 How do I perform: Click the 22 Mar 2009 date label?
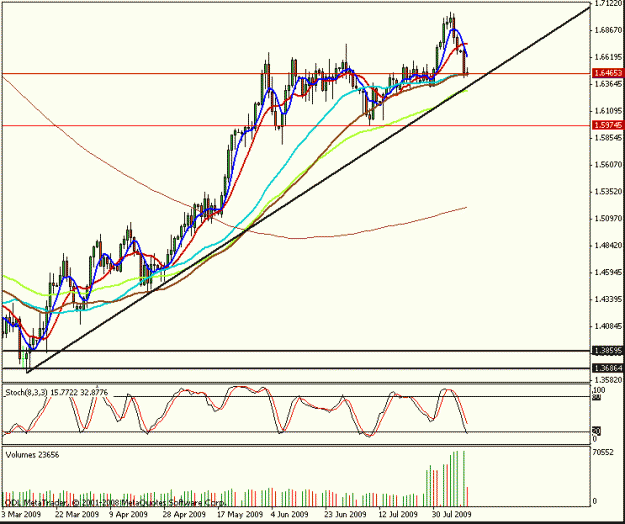(x=77, y=514)
